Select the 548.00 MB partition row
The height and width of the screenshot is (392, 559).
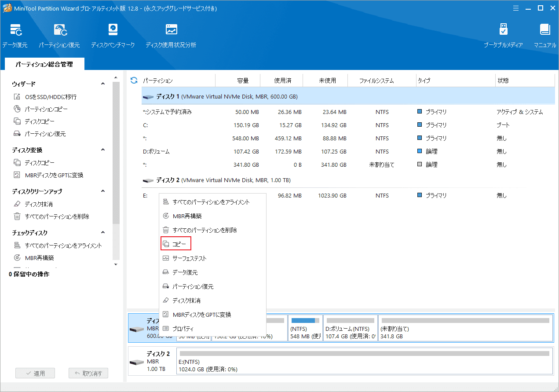[x=348, y=138]
